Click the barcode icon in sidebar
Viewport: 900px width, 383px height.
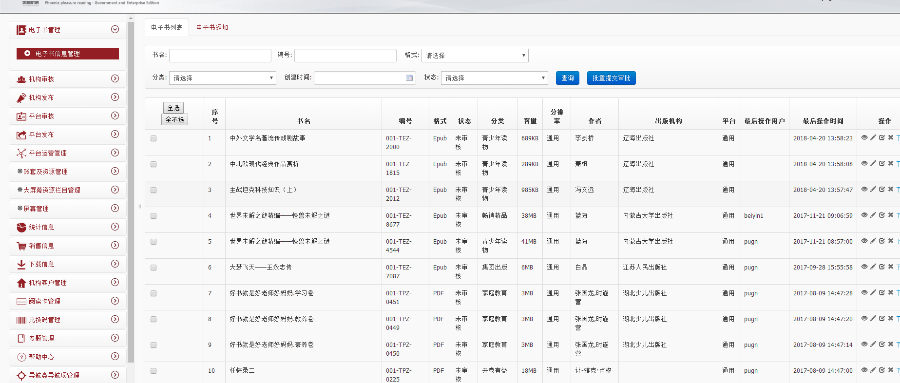21,320
